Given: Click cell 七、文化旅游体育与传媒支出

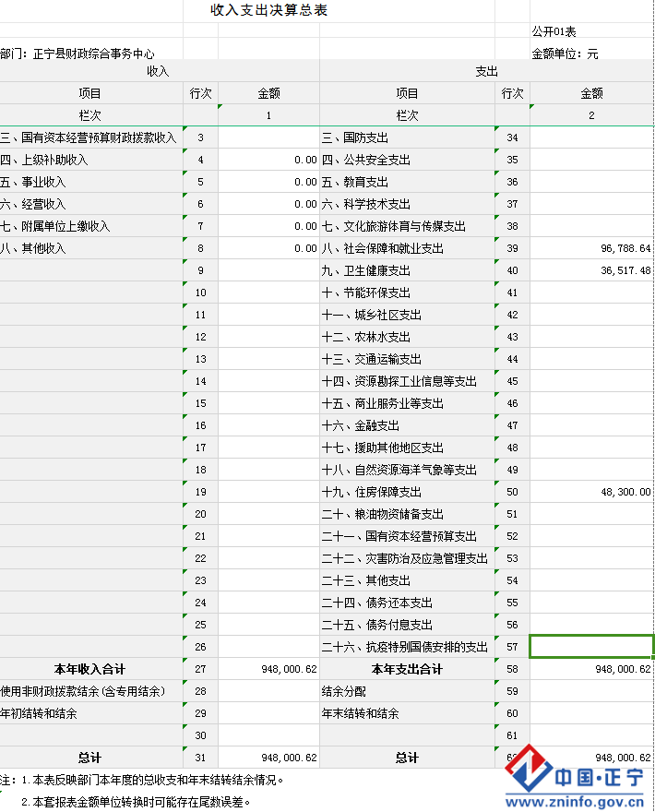Looking at the screenshot, I should point(408,226).
